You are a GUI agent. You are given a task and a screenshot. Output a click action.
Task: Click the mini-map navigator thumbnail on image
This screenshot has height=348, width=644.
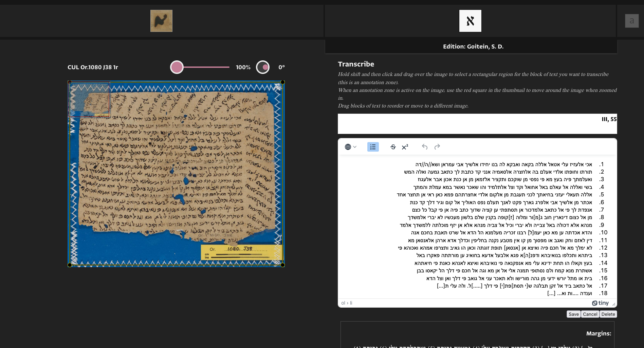89,99
